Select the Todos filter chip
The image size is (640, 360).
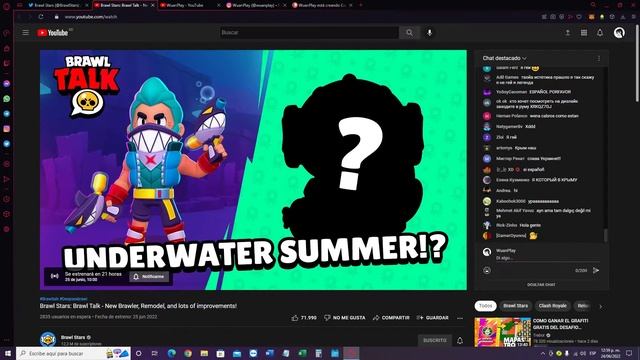(x=485, y=306)
